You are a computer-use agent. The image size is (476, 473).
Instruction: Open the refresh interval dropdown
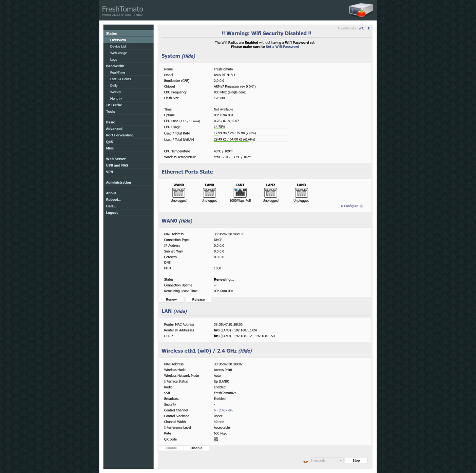[x=326, y=461]
